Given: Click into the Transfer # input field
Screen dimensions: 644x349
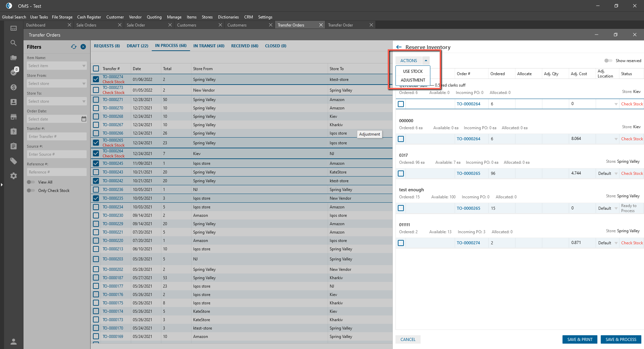Looking at the screenshot, I should click(56, 137).
